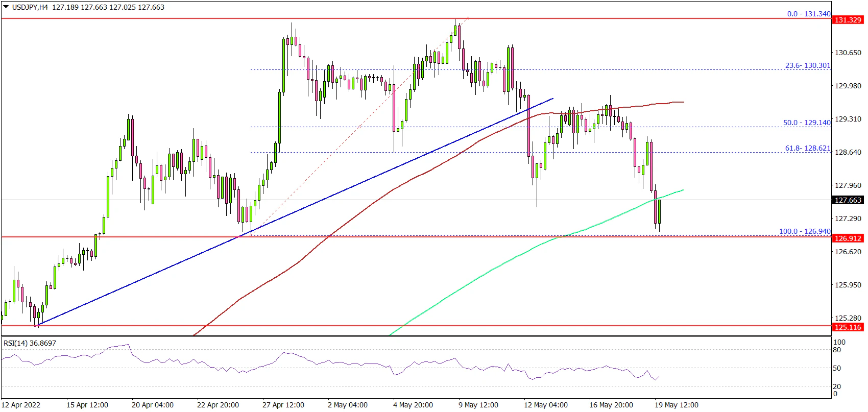Click the latest green candlestick on the chart
The image size is (868, 412).
coord(660,212)
